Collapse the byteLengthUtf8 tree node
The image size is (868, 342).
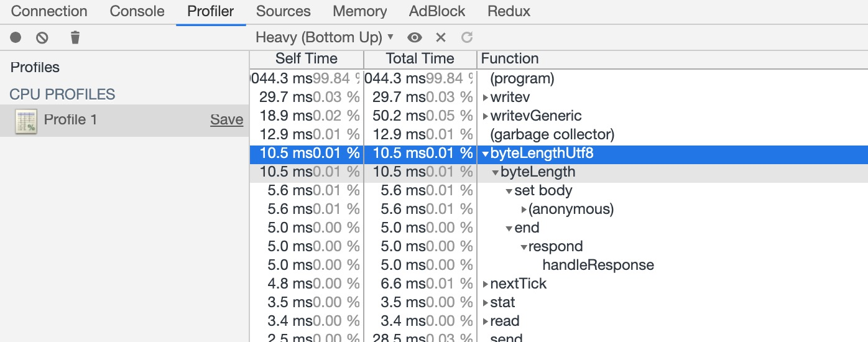tap(486, 154)
